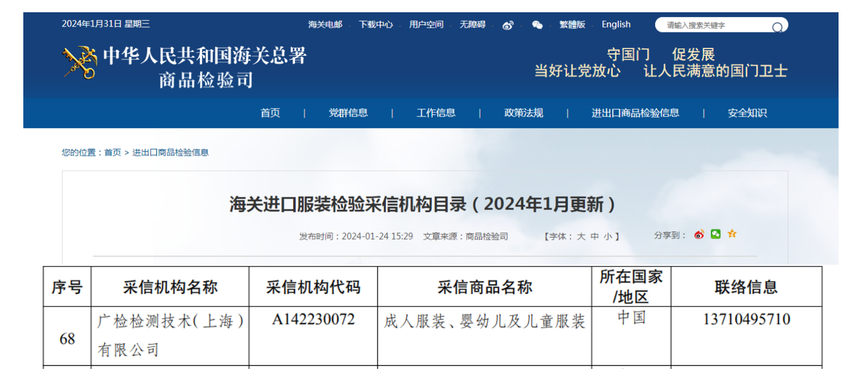Set font size to medium (中)
Screen dimensions: 868x383
click(594, 237)
